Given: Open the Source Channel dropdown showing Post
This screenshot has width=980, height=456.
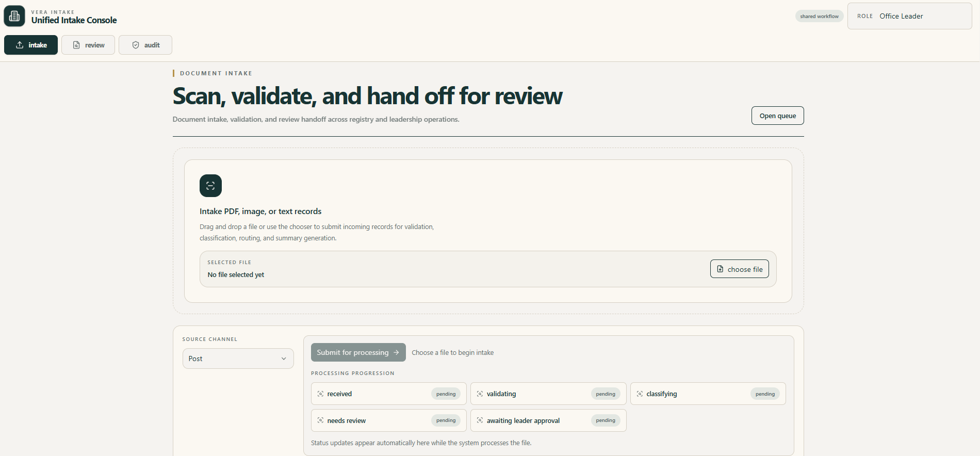Looking at the screenshot, I should pyautogui.click(x=238, y=359).
